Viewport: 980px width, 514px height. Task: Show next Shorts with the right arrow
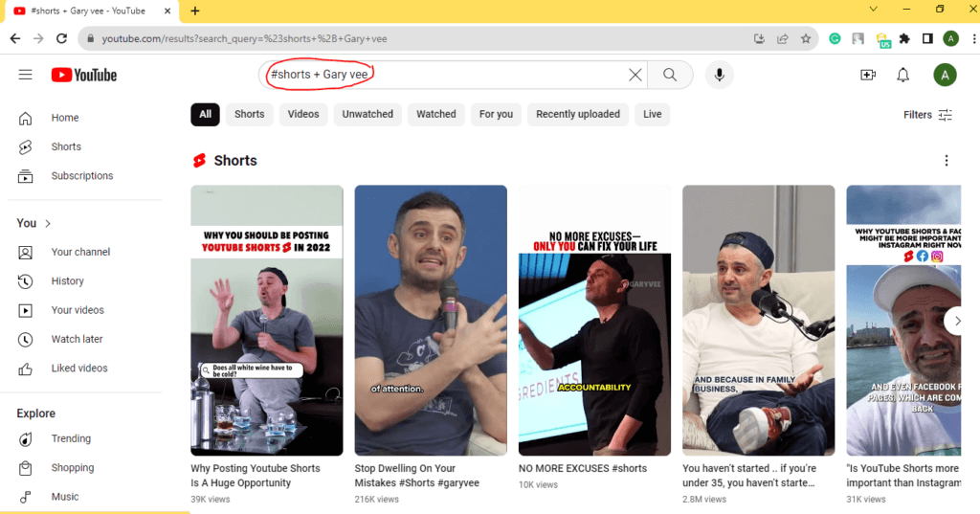957,321
